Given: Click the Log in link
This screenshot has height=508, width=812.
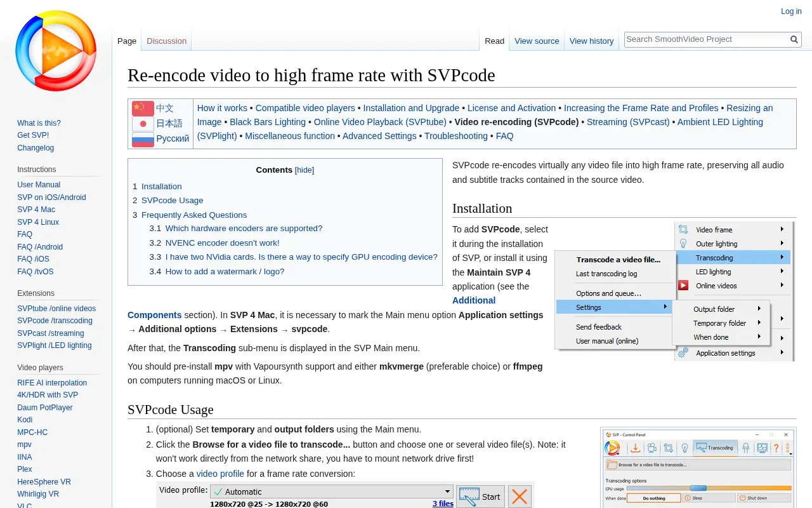Looking at the screenshot, I should tap(791, 11).
